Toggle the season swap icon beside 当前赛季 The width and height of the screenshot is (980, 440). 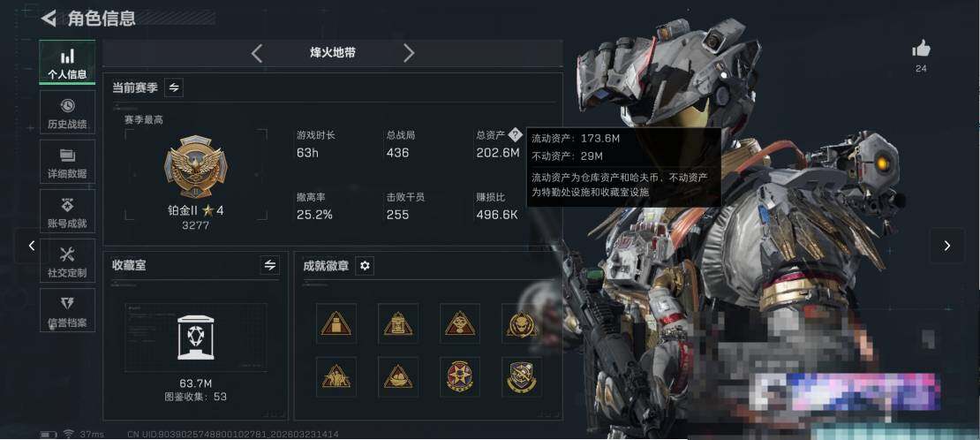[x=174, y=87]
